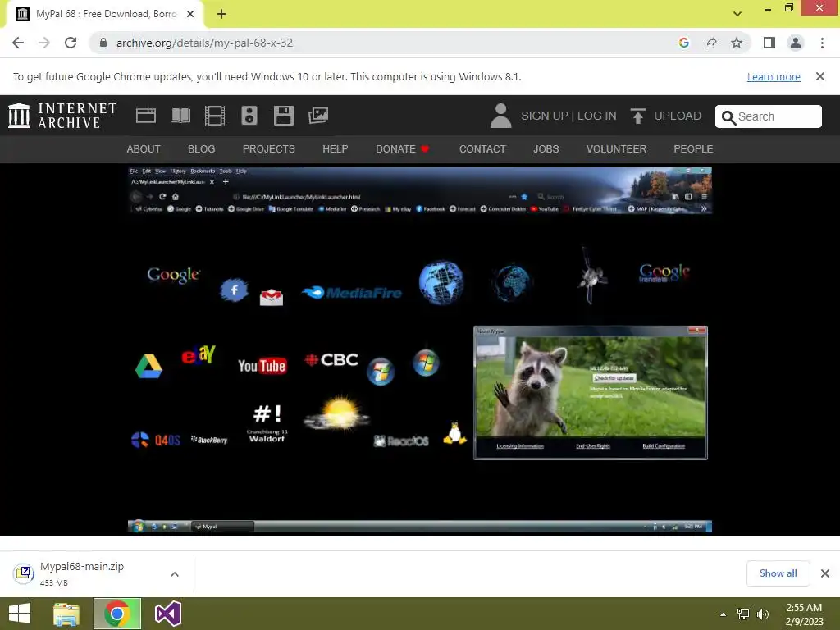
Task: Go back with the browser back arrow
Action: pyautogui.click(x=18, y=43)
